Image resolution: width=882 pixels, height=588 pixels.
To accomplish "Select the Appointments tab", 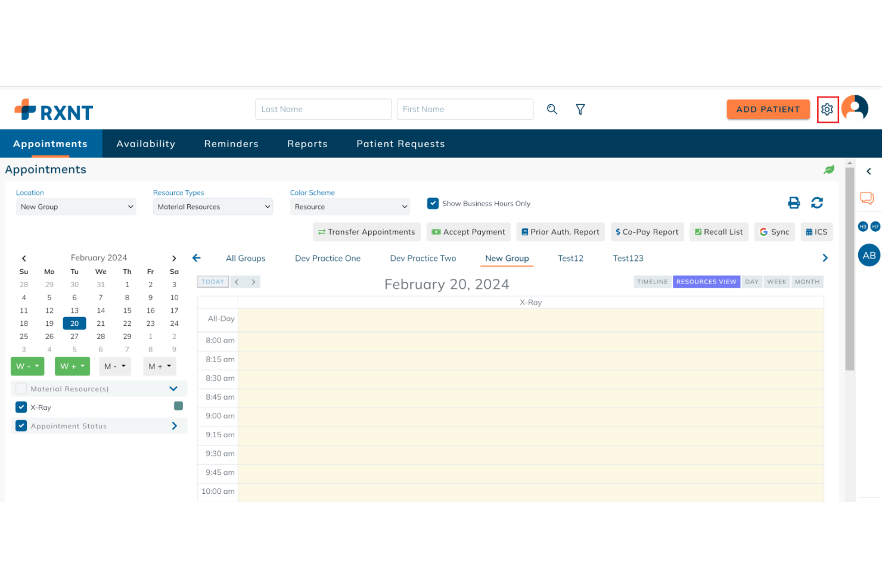I will pyautogui.click(x=51, y=144).
